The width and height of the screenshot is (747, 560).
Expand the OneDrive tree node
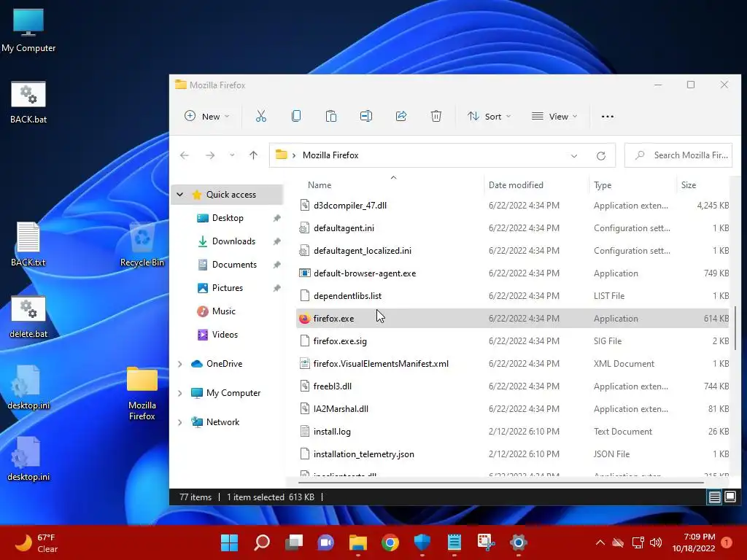point(179,364)
